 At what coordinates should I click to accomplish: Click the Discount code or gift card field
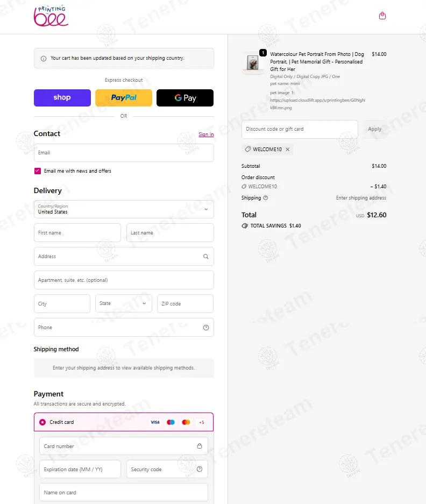click(300, 129)
